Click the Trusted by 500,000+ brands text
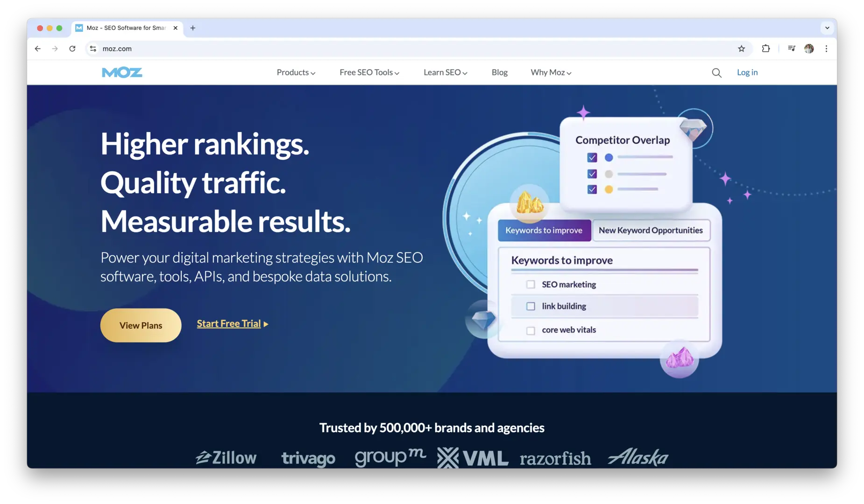Screen dimensions: 864x504 pyautogui.click(x=432, y=428)
